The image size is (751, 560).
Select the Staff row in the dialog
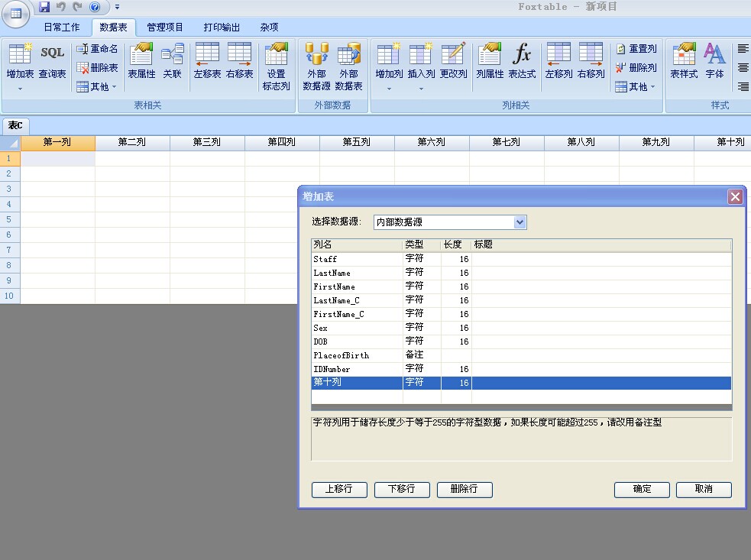[x=521, y=259]
